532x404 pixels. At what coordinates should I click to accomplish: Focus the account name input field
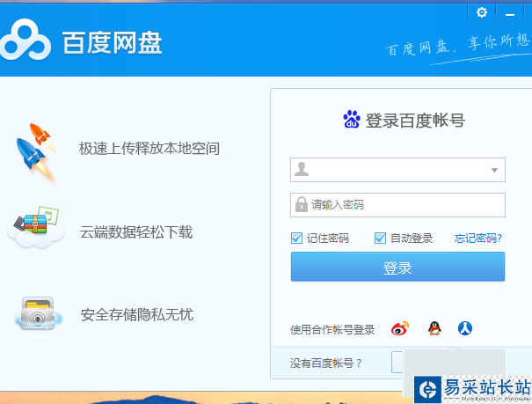tap(397, 170)
